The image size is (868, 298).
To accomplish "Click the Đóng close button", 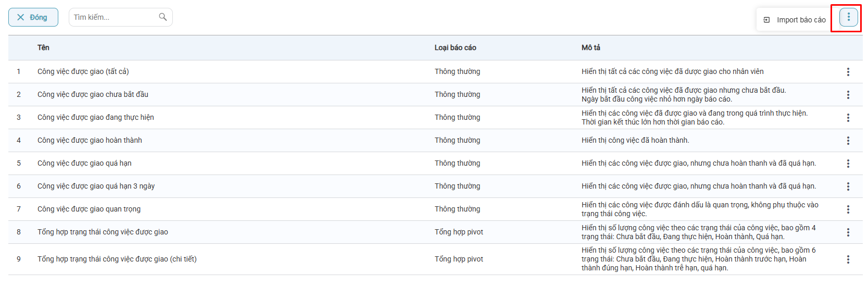I will point(33,17).
